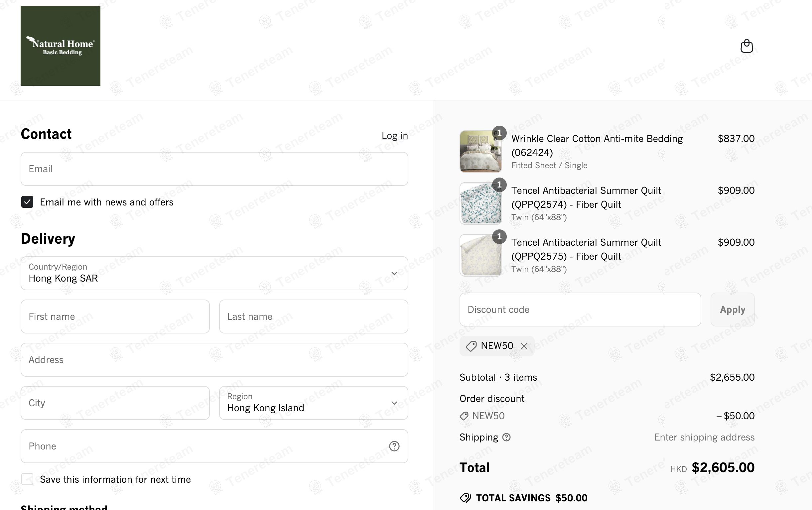
Task: Click the Log in link
Action: tap(395, 136)
